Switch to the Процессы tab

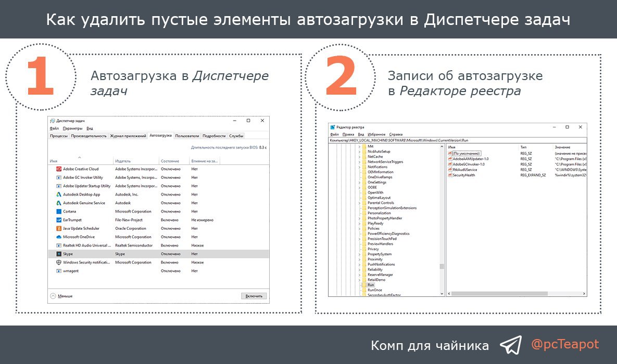[59, 136]
